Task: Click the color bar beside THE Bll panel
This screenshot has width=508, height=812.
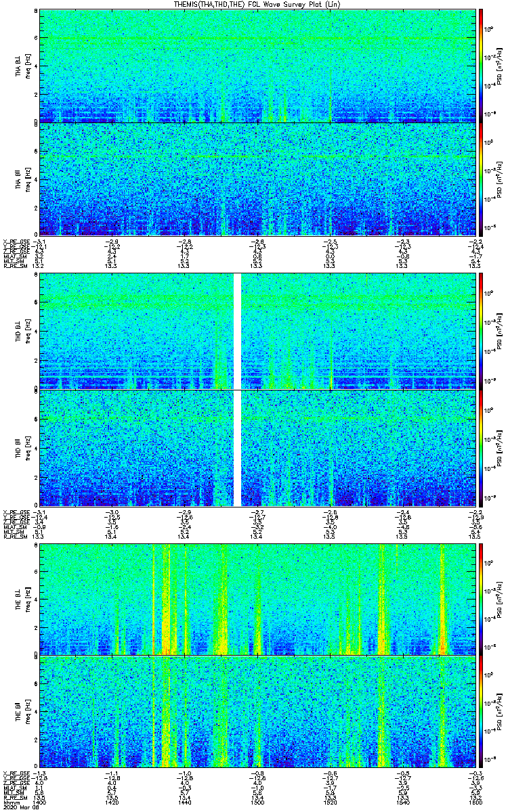Action: click(482, 711)
